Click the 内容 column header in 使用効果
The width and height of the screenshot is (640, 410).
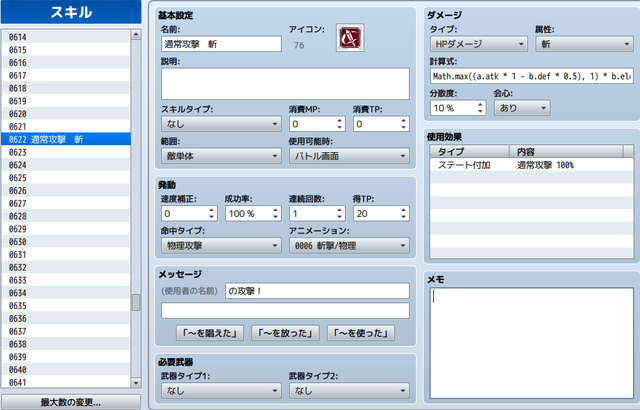(566, 152)
